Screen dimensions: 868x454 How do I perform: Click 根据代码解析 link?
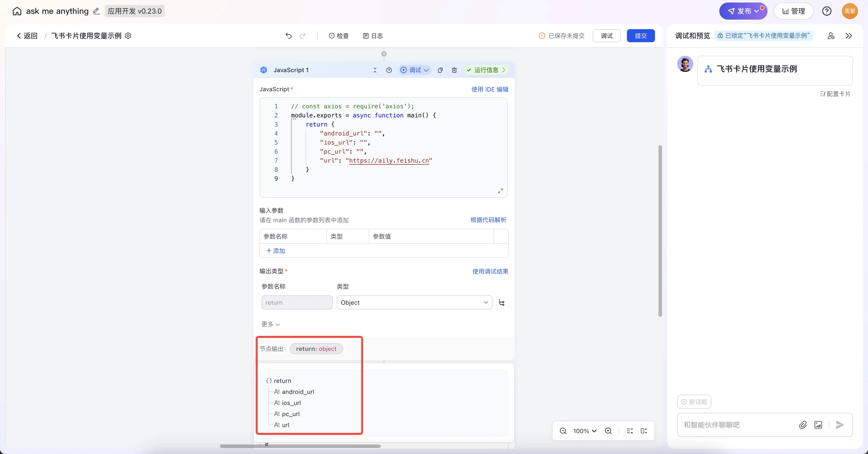488,220
